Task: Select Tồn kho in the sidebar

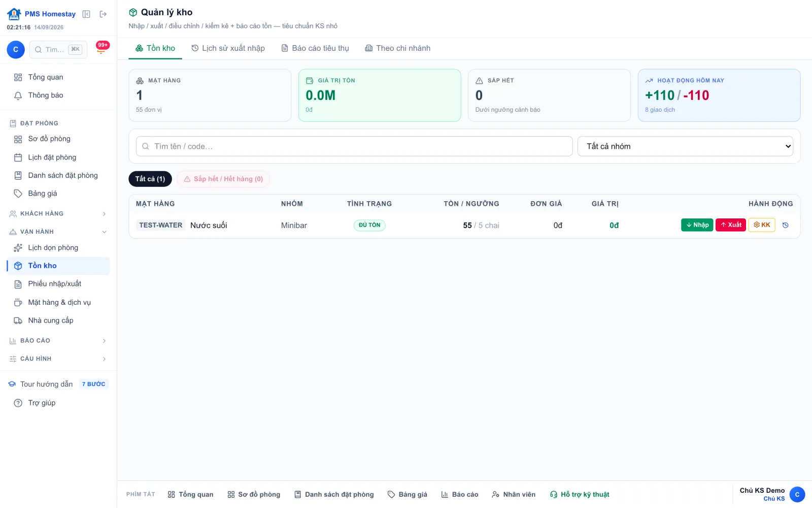Action: [x=58, y=266]
